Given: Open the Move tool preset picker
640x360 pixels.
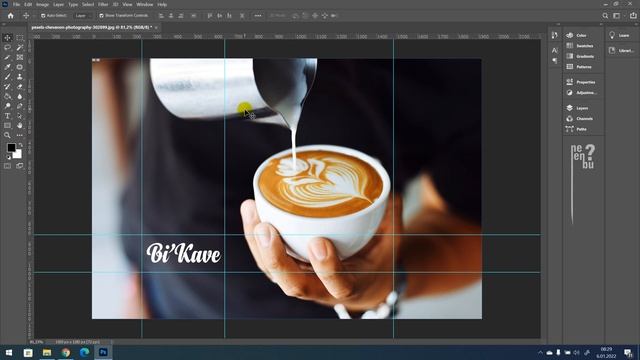Looking at the screenshot, I should click(x=27, y=16).
